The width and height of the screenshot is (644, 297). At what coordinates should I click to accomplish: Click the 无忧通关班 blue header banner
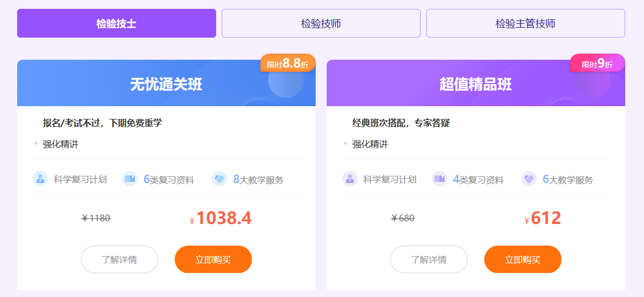[166, 84]
